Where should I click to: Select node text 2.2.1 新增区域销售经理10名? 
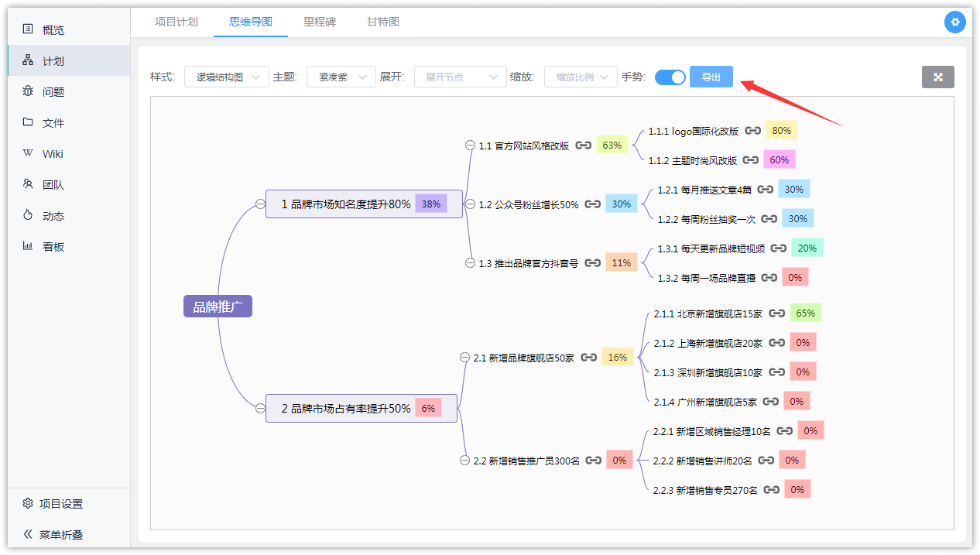point(712,431)
